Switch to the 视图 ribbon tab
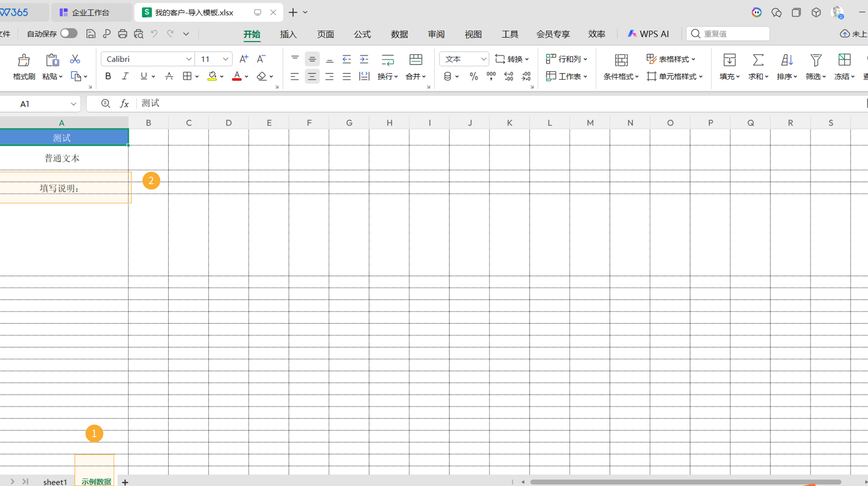The width and height of the screenshot is (868, 486). tap(473, 34)
